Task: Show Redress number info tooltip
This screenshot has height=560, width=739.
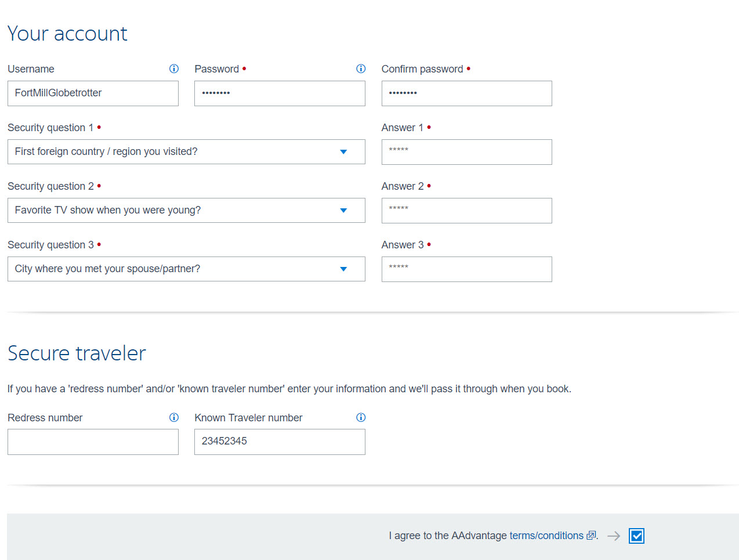Action: (173, 417)
